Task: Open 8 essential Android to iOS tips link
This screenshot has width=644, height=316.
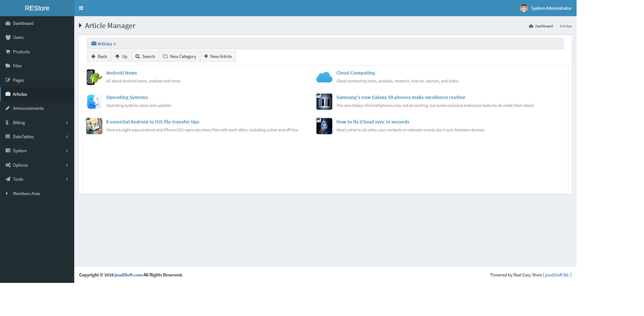Action: tap(153, 122)
